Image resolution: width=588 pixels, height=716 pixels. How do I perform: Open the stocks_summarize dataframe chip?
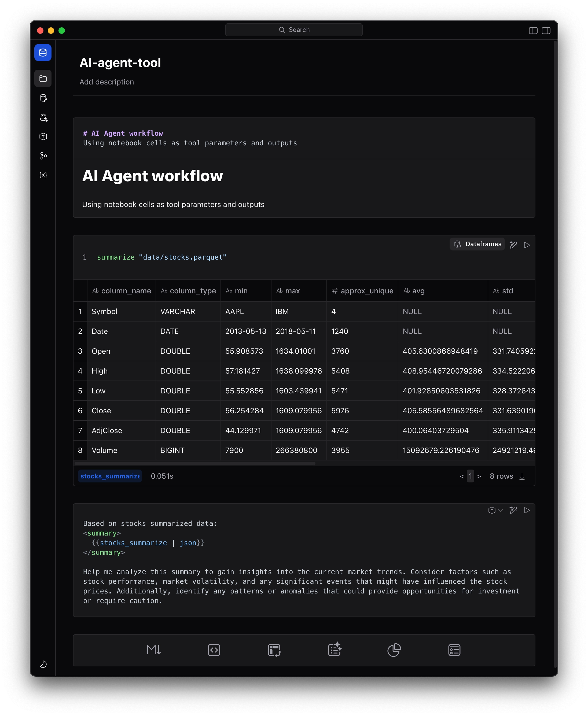[x=110, y=476]
